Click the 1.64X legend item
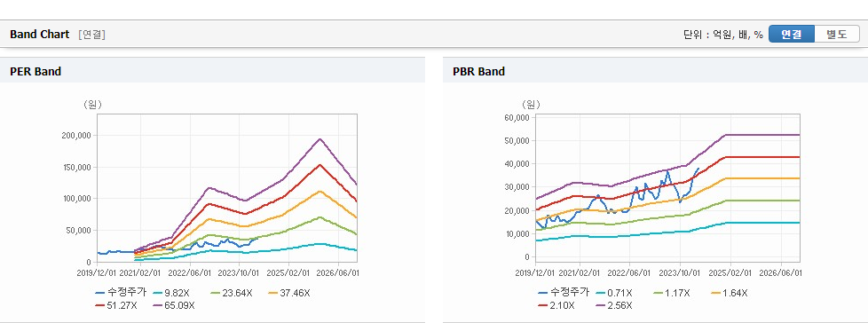The height and width of the screenshot is (323, 868). click(730, 293)
